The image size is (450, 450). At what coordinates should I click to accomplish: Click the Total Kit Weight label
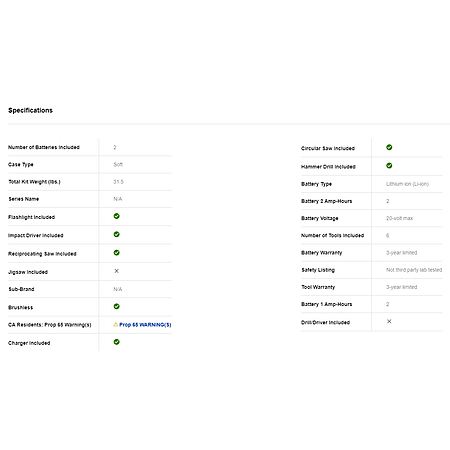click(34, 182)
